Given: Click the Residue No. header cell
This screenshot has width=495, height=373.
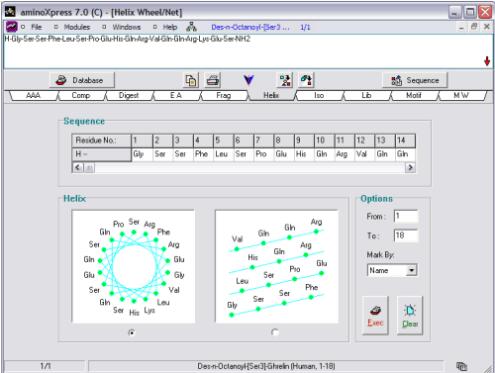Looking at the screenshot, I should tap(101, 140).
